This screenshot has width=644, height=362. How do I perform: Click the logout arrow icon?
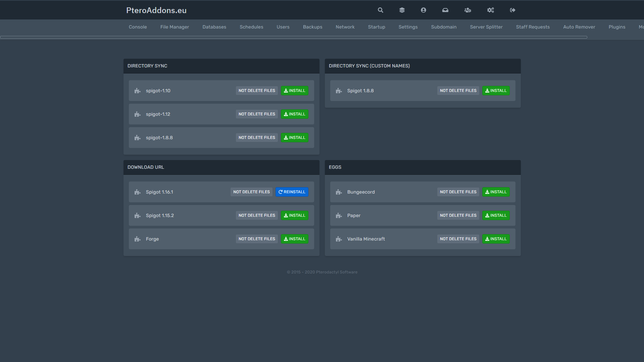[x=512, y=10]
